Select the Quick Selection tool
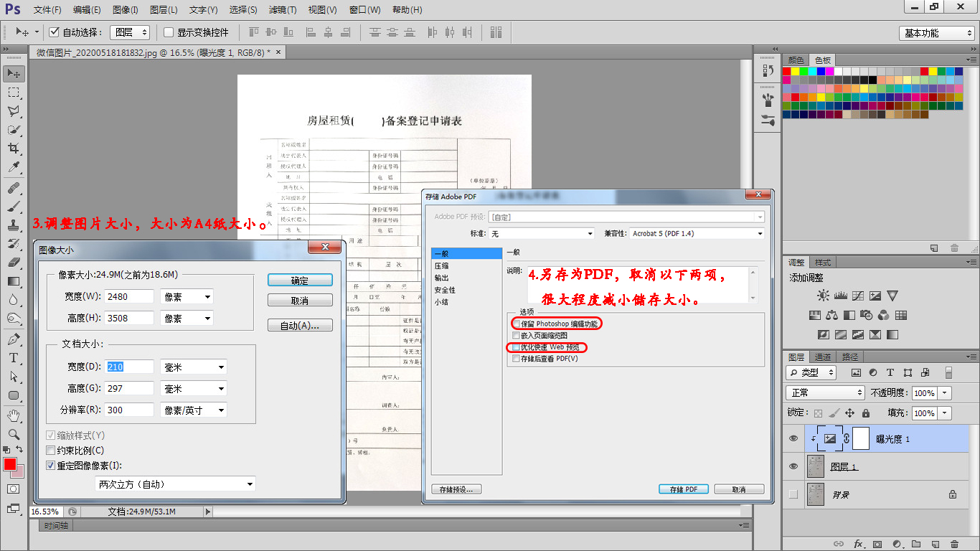 (14, 130)
